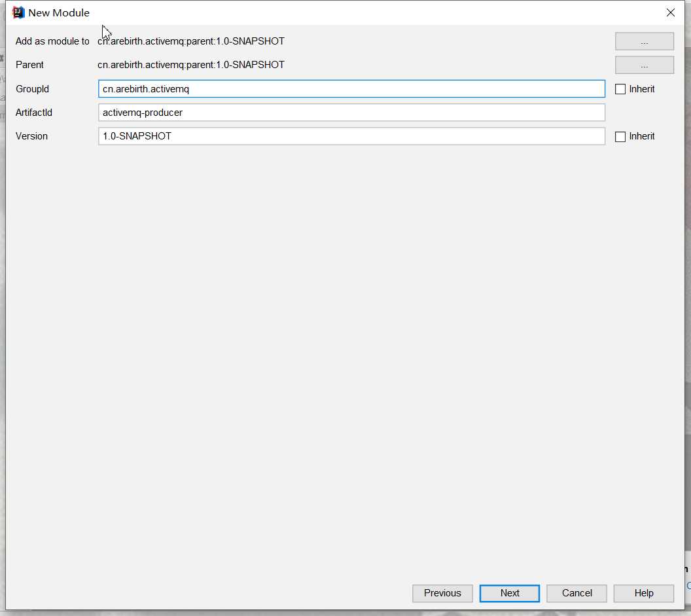Viewport: 691px width, 616px height.
Task: Click into the ArtifactId field
Action: 351,113
